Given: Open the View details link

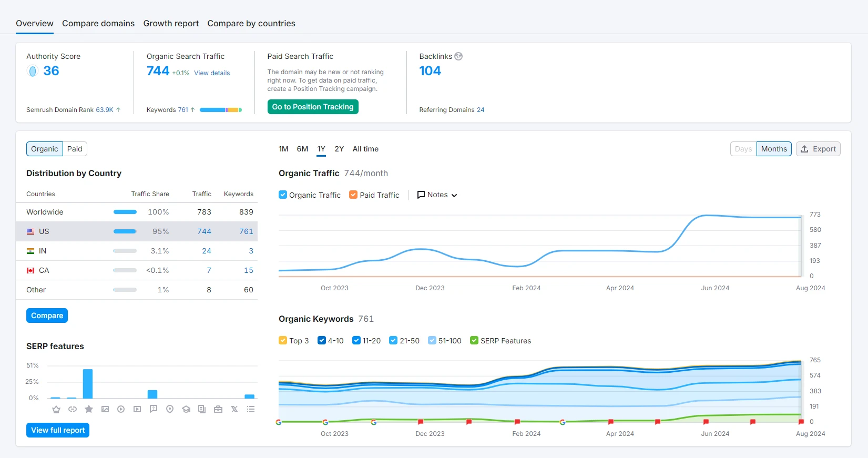Looking at the screenshot, I should (212, 73).
